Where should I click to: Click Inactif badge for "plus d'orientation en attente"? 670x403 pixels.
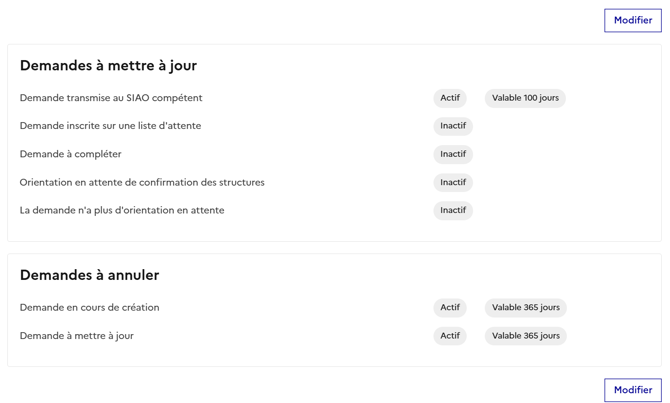point(453,210)
